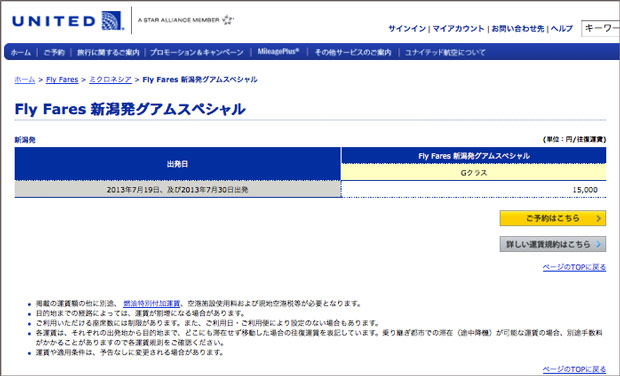The width and height of the screenshot is (620, 376).
Task: Open マイアカウント link
Action: 458,28
